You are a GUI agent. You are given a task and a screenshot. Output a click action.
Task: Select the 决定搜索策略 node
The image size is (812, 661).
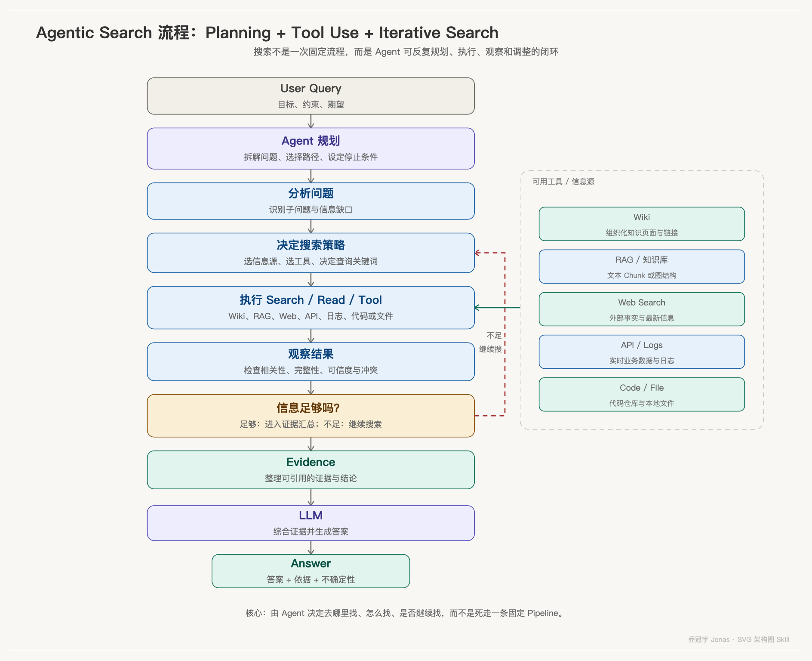click(311, 253)
